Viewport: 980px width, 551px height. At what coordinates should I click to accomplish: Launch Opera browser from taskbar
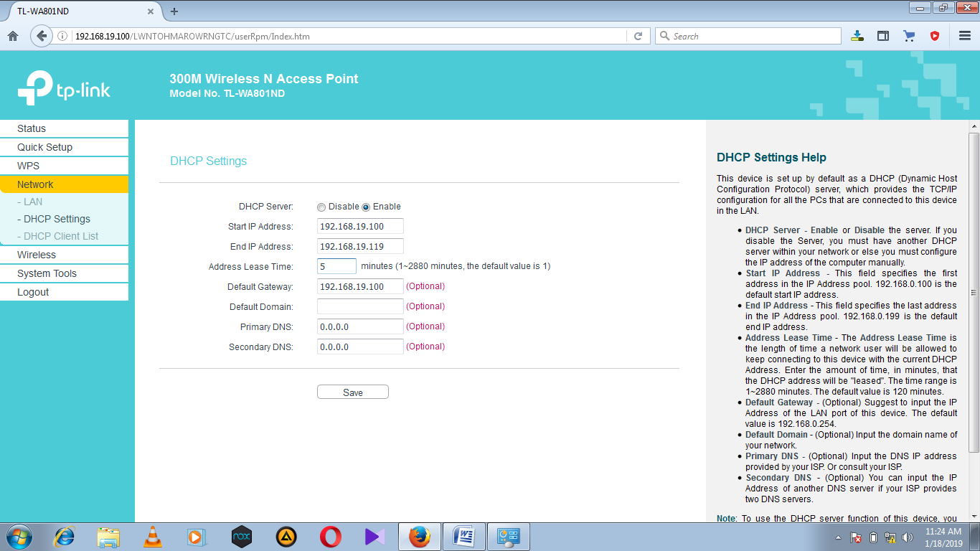(x=331, y=536)
